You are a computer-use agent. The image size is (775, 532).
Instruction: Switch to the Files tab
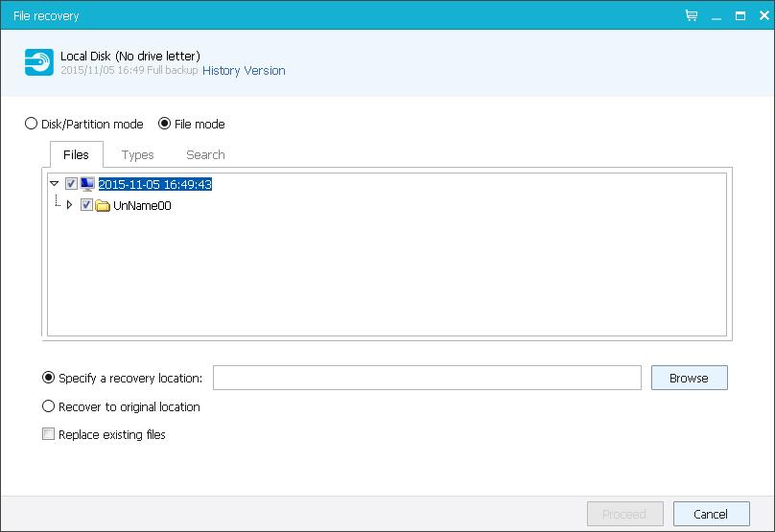[x=76, y=154]
